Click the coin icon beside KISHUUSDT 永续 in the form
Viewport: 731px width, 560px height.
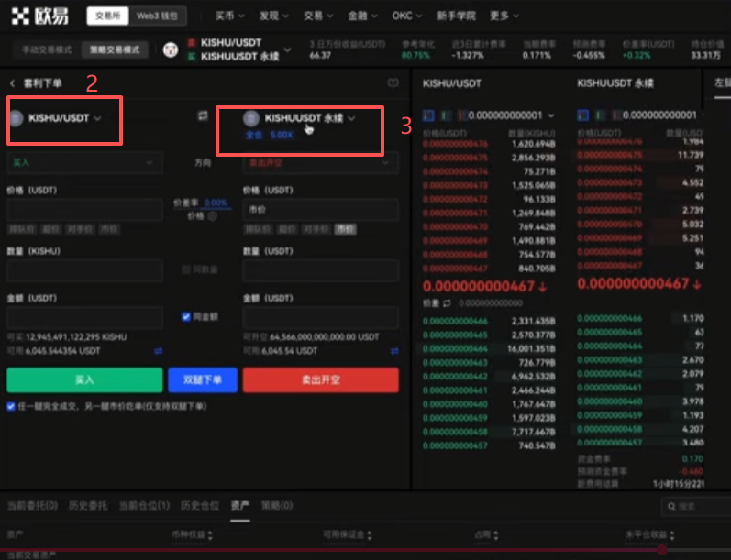point(251,118)
